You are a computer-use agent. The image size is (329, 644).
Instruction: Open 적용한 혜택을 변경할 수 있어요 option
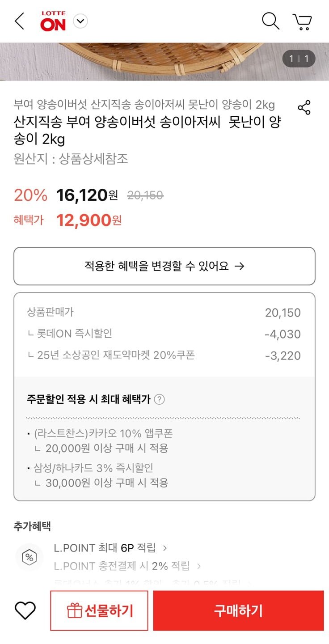coord(164,266)
